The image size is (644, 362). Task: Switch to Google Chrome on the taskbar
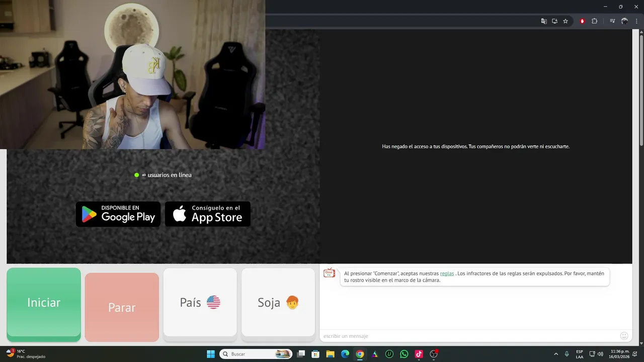point(360,354)
